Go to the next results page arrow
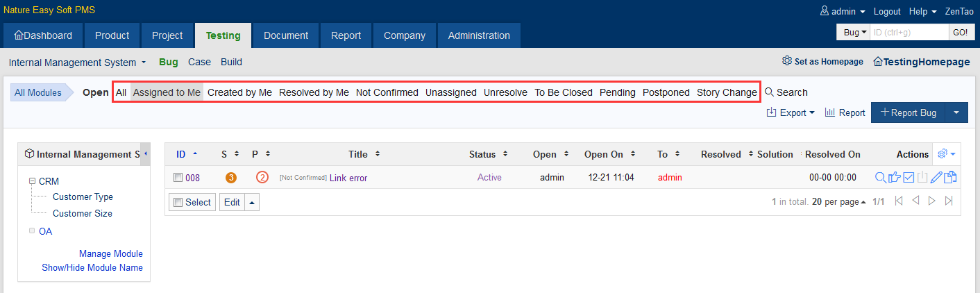Image resolution: width=980 pixels, height=293 pixels. pos(932,201)
